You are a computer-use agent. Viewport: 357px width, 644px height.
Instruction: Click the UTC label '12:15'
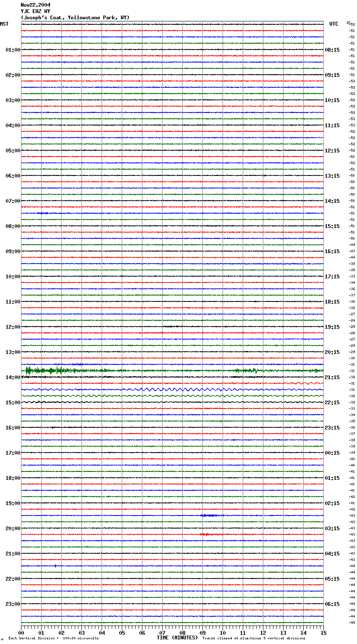click(332, 151)
